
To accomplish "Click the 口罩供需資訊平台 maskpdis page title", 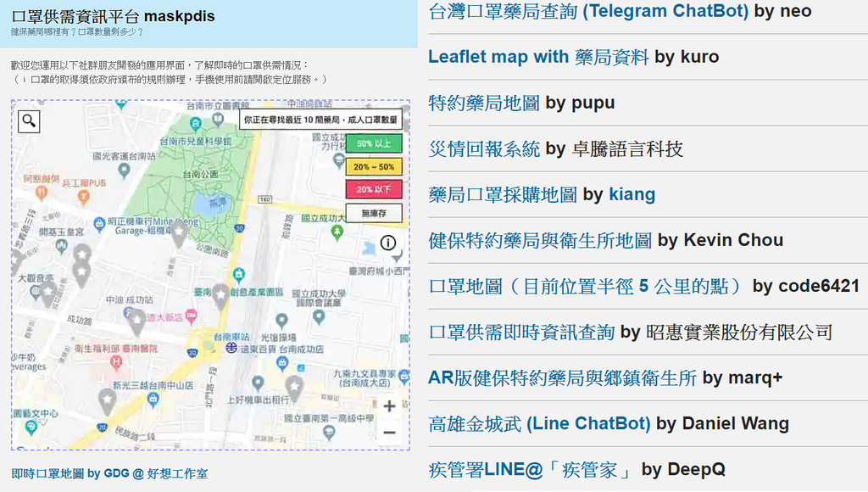I will click(x=113, y=16).
